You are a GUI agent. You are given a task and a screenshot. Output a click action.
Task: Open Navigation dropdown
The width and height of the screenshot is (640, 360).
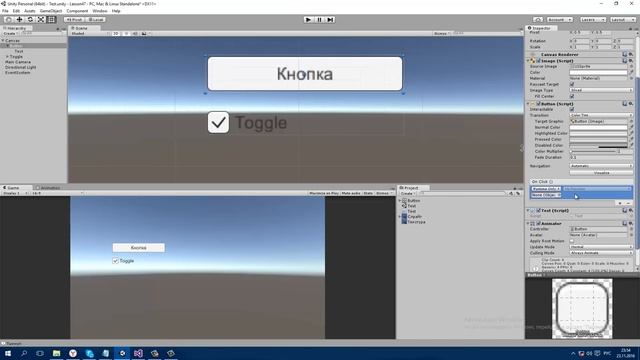pyautogui.click(x=601, y=166)
